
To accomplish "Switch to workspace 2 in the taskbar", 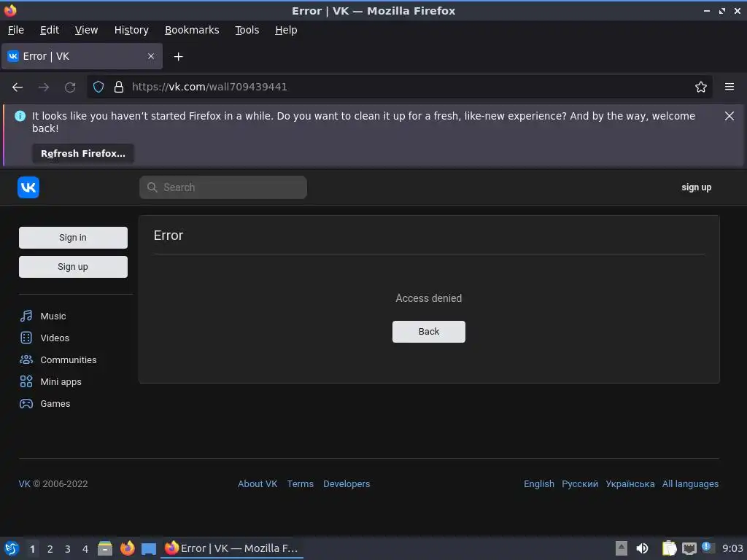I will click(50, 549).
